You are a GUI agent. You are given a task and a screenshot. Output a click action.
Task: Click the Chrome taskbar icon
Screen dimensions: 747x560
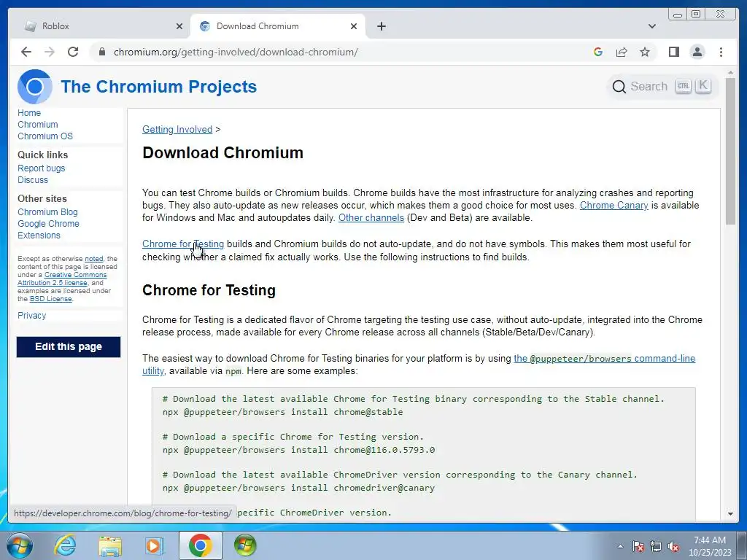pos(200,545)
